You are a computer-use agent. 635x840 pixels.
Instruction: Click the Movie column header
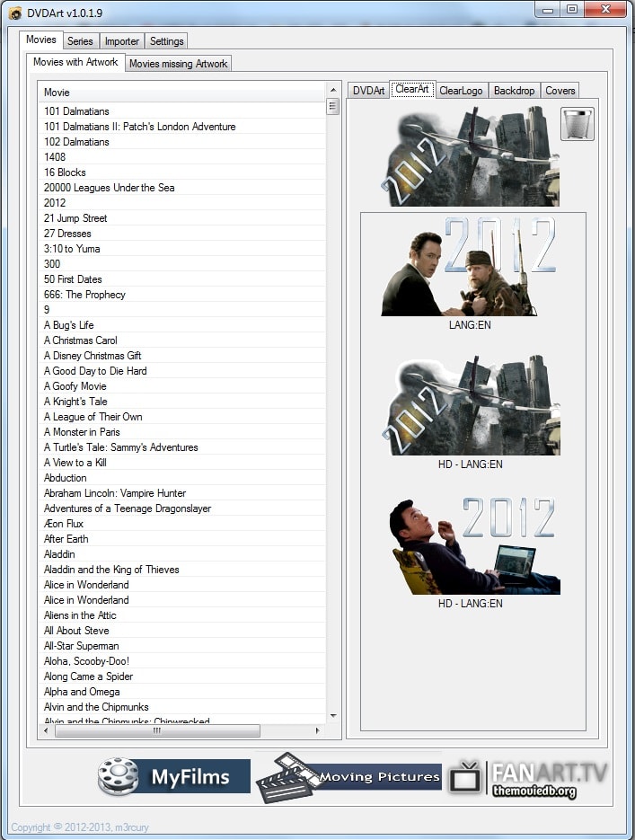(x=182, y=93)
